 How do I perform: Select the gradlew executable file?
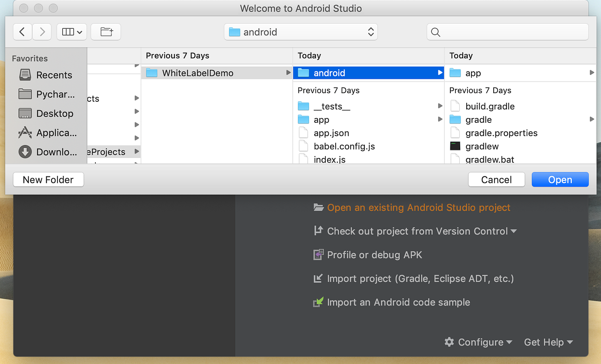click(x=520, y=146)
